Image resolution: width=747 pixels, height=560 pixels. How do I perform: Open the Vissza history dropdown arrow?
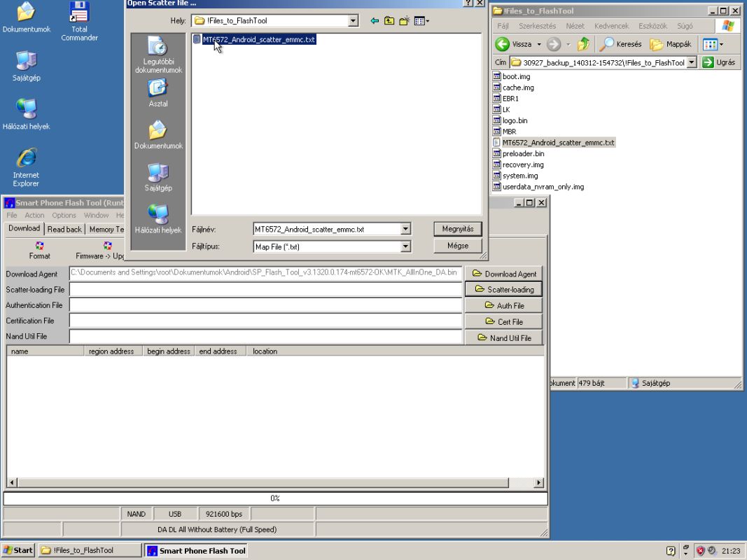[539, 44]
